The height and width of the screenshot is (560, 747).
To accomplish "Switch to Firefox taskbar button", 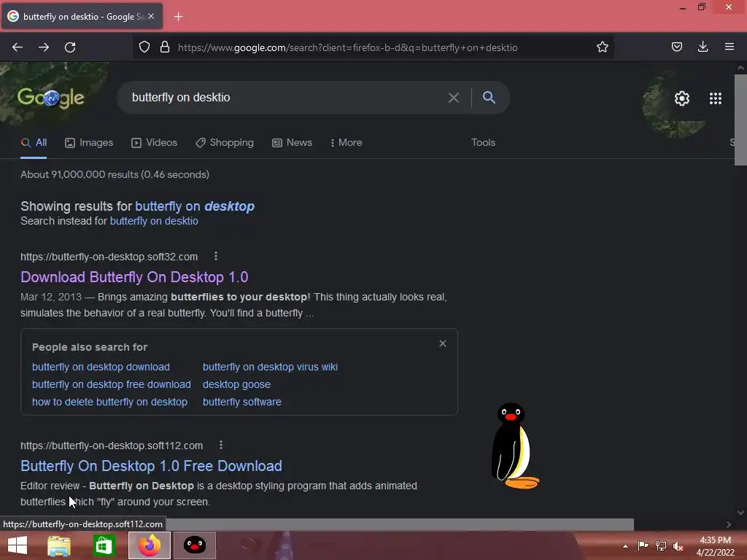I will [150, 545].
